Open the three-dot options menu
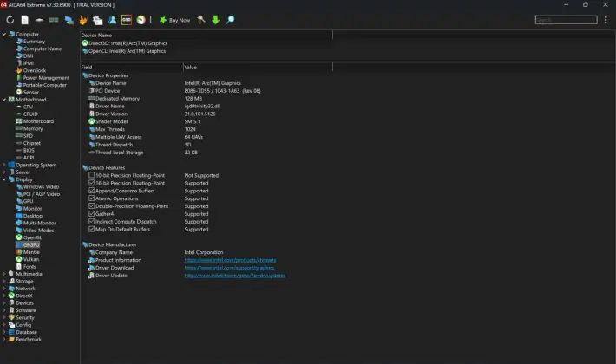Screen dimensions: 616x364 coord(606,20)
